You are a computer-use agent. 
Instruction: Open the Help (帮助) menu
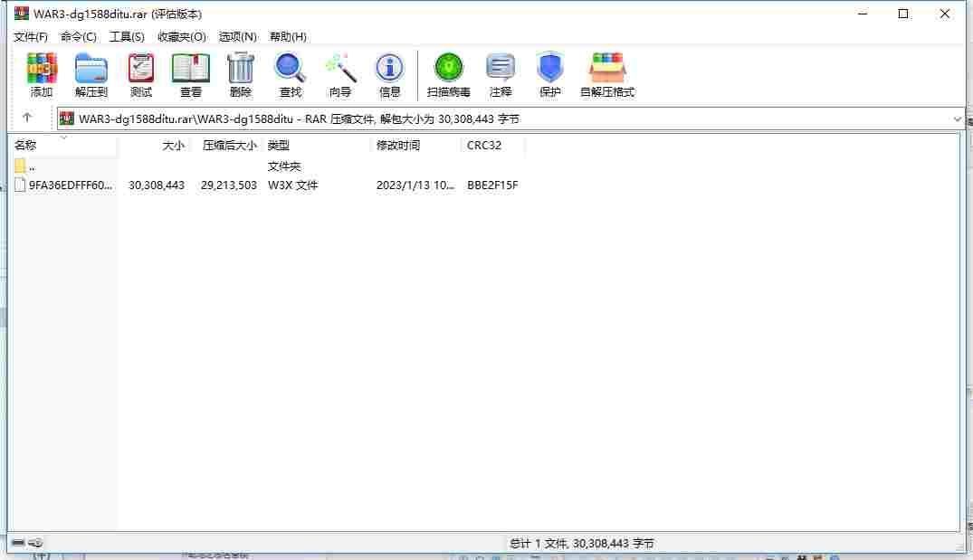[288, 36]
